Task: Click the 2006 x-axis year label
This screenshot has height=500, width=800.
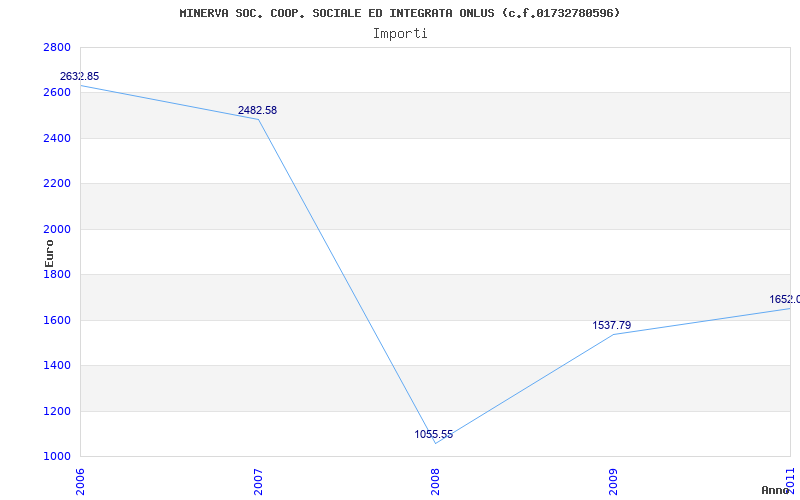Action: (x=80, y=482)
